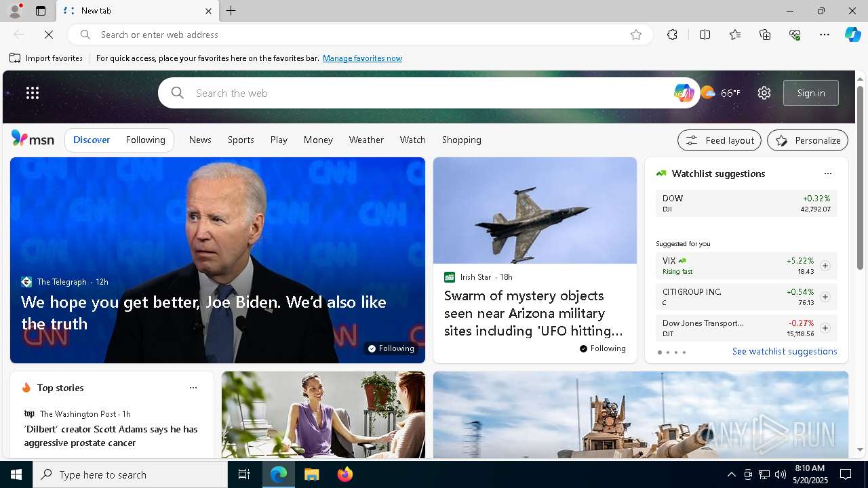
Task: Open Settings and more menu
Action: (825, 35)
